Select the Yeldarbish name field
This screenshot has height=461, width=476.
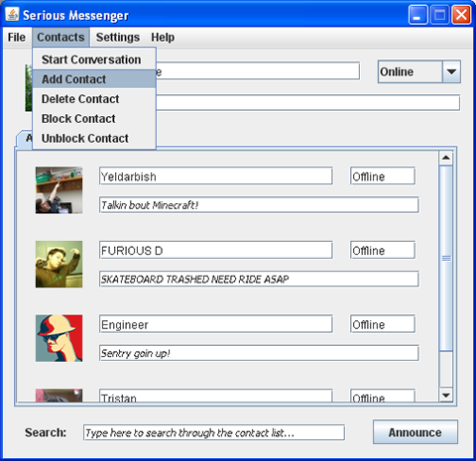coord(216,176)
